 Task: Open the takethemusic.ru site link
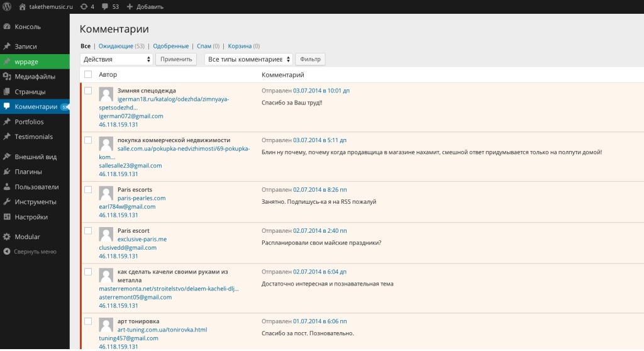click(x=51, y=6)
